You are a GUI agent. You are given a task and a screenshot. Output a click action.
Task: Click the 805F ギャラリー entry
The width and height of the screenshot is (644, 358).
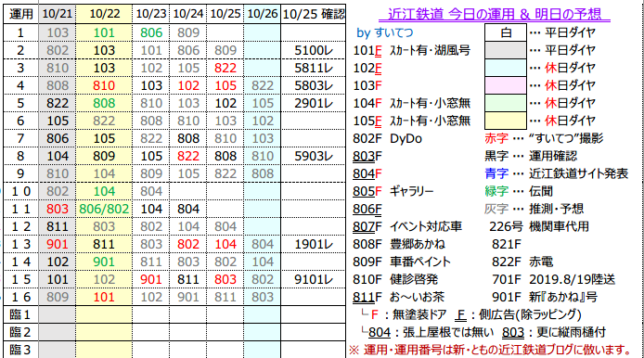[393, 192]
